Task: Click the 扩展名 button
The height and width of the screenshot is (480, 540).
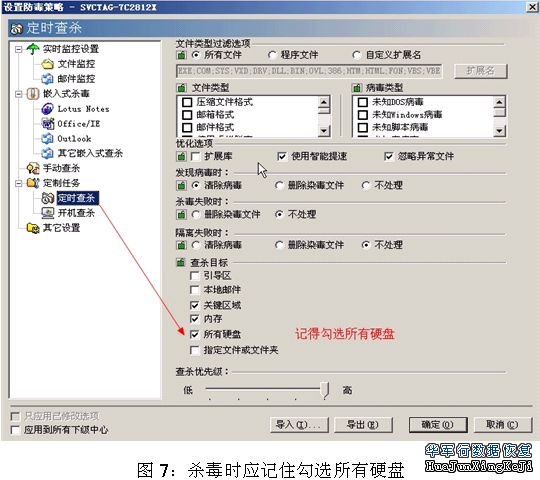Action: [480, 71]
